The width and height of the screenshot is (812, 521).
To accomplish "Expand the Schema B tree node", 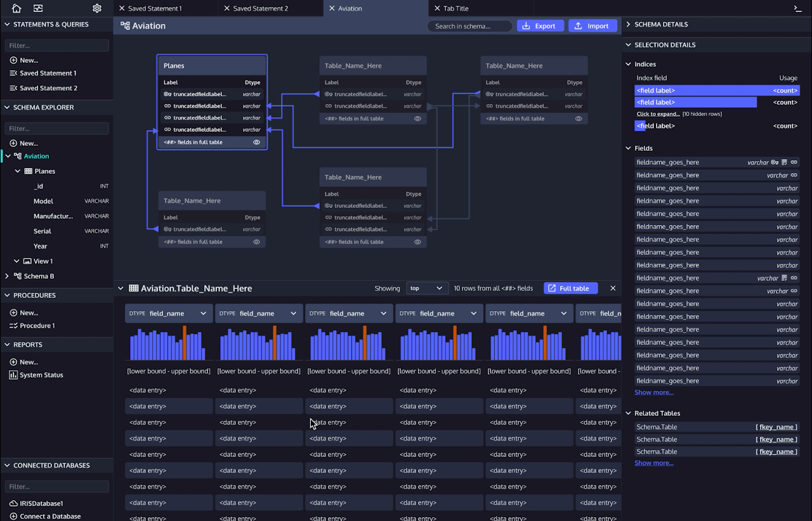I will point(8,276).
